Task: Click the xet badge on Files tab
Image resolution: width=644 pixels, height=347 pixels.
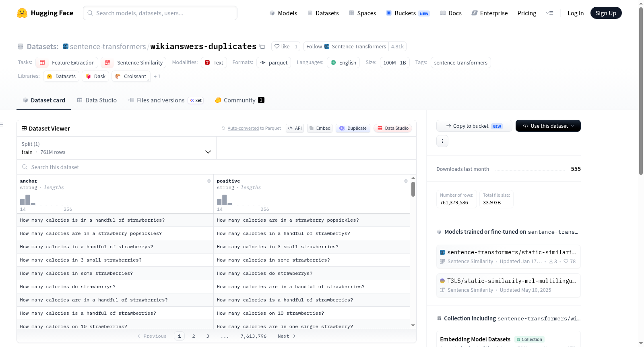Action: [196, 100]
